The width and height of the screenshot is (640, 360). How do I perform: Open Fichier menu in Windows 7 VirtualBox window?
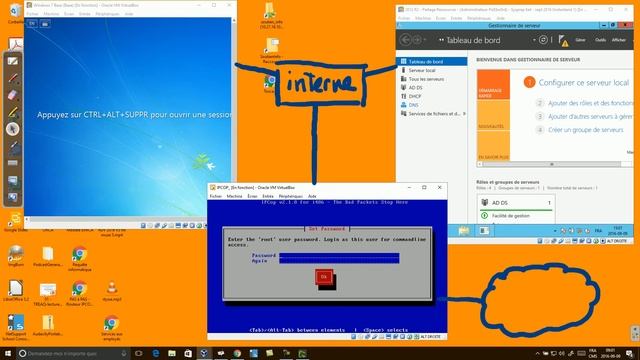click(x=32, y=14)
